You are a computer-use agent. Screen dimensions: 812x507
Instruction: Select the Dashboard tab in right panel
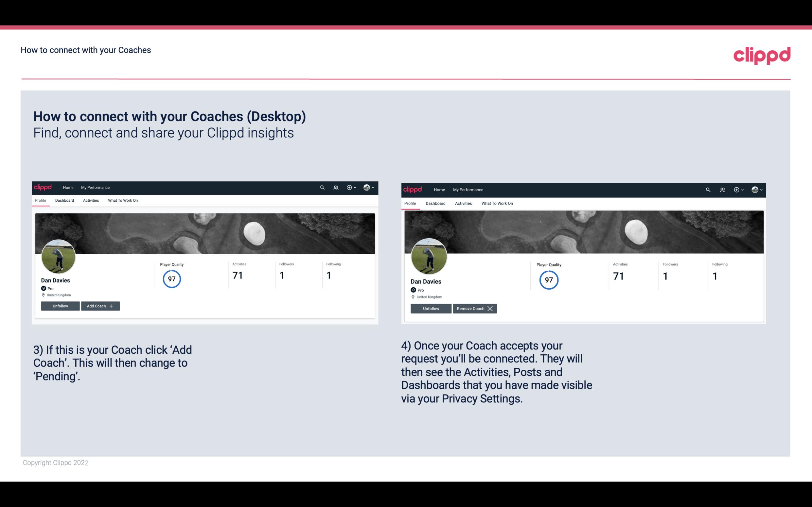tap(435, 203)
